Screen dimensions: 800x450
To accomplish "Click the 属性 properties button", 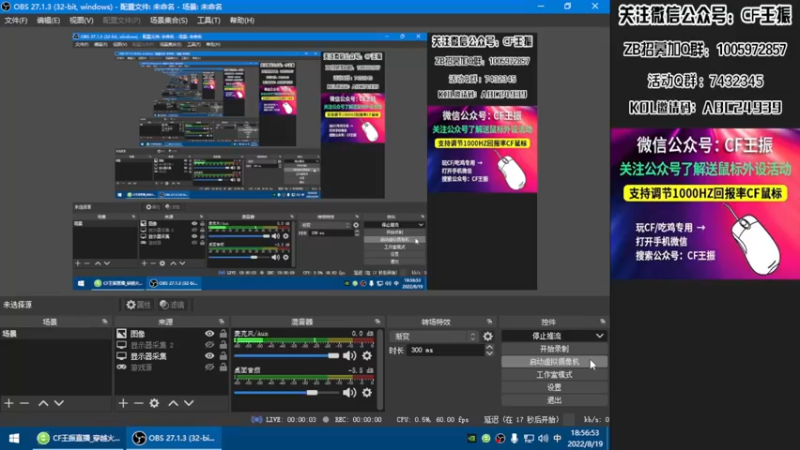I will coord(138,305).
